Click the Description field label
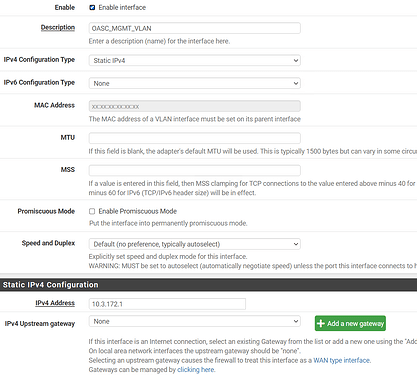Screen dimensions: 417x375 point(58,27)
